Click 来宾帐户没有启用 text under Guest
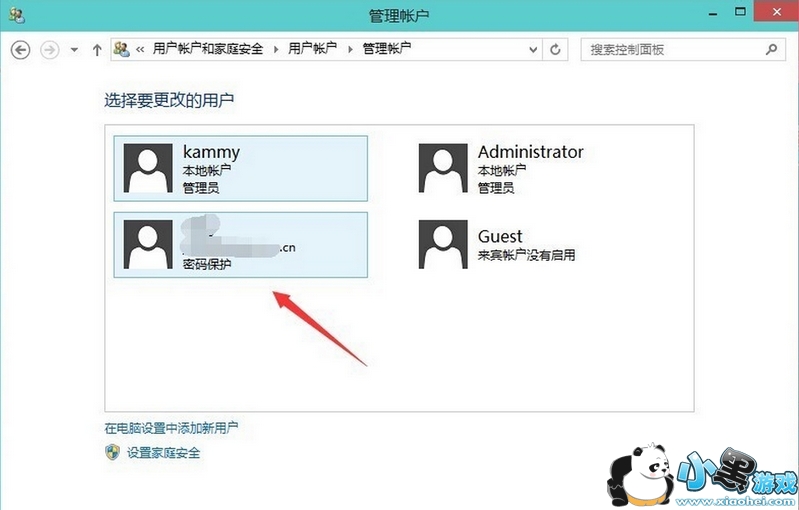This screenshot has height=510, width=799. (x=526, y=255)
